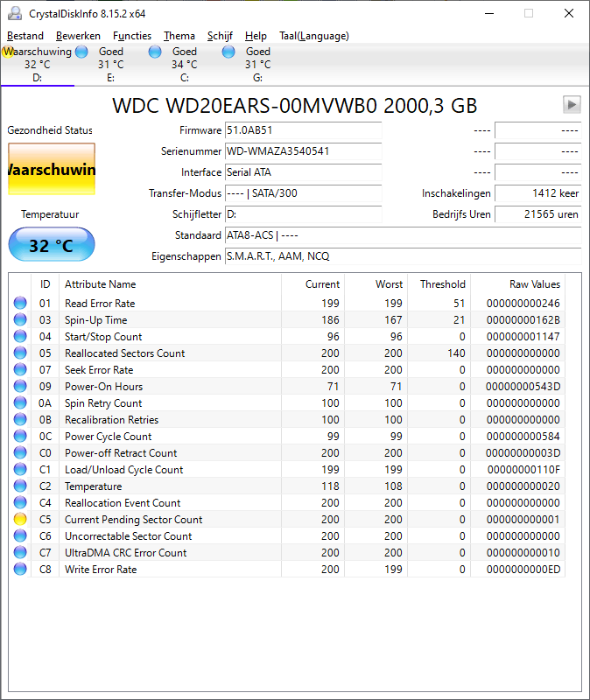Click the Standaard field ATA8-ACS
This screenshot has height=700, width=590.
coord(404,235)
